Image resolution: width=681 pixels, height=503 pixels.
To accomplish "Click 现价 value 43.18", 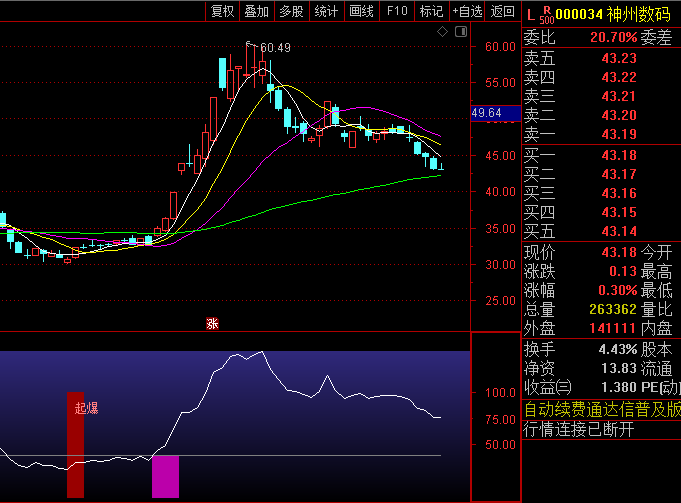I will click(619, 252).
